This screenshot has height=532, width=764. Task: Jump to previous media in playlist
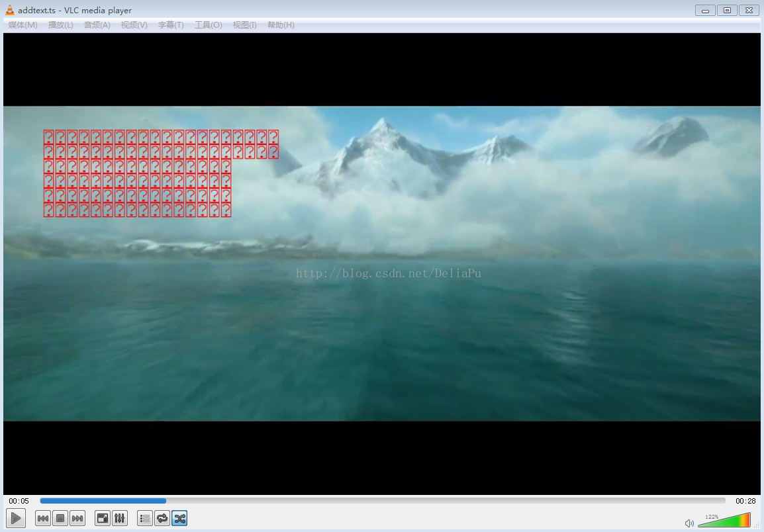(x=43, y=518)
